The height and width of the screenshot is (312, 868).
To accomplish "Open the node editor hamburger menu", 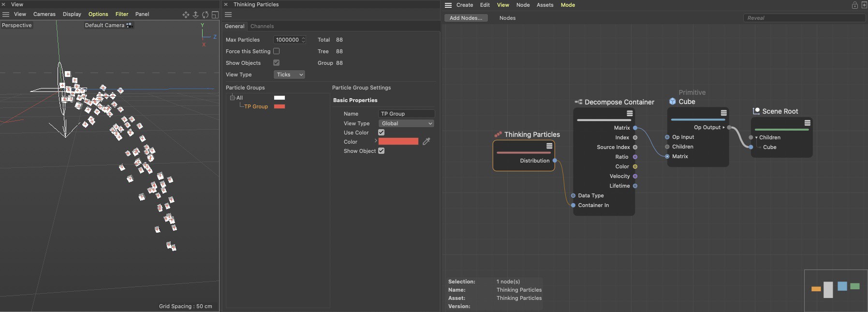I will (x=448, y=5).
